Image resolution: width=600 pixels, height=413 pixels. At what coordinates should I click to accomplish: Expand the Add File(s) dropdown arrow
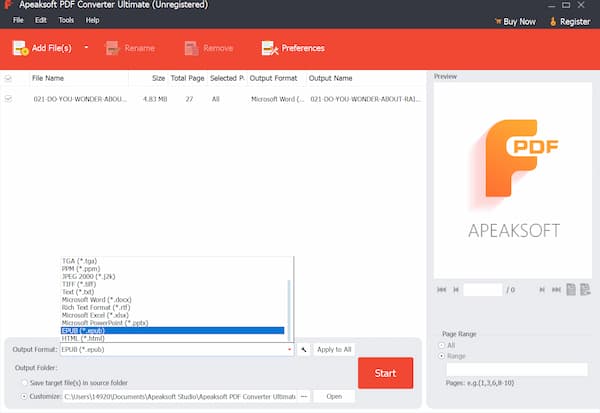[86, 47]
